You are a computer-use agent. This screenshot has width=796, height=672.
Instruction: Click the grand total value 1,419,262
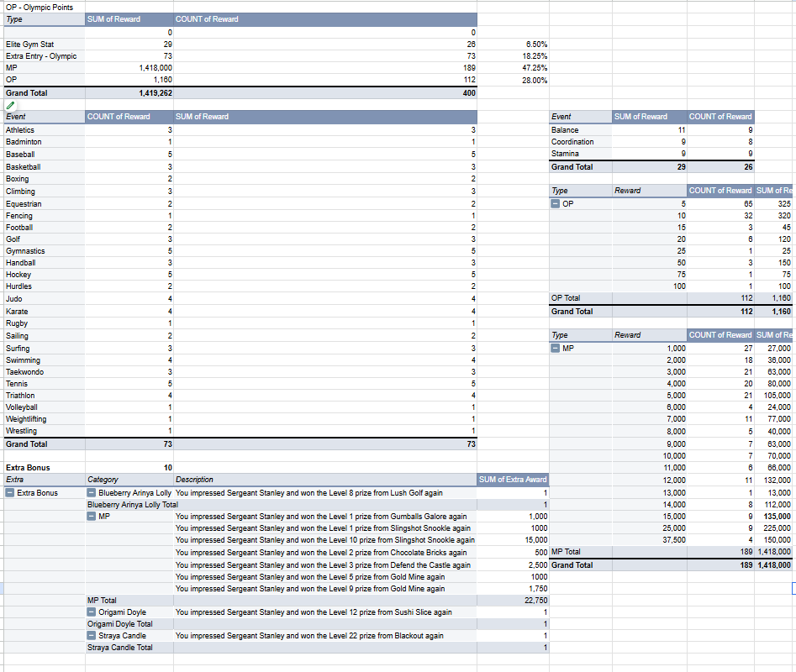point(156,93)
